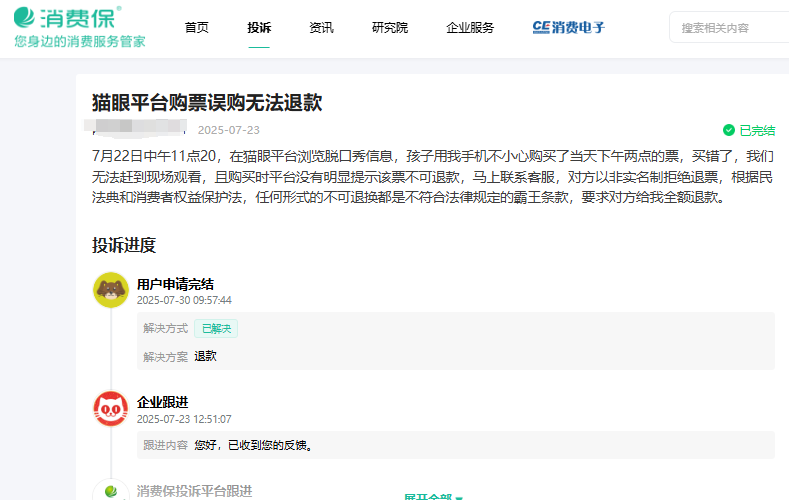Click the complaint date 2025-07-23
Image resolution: width=789 pixels, height=500 pixels.
coord(228,130)
